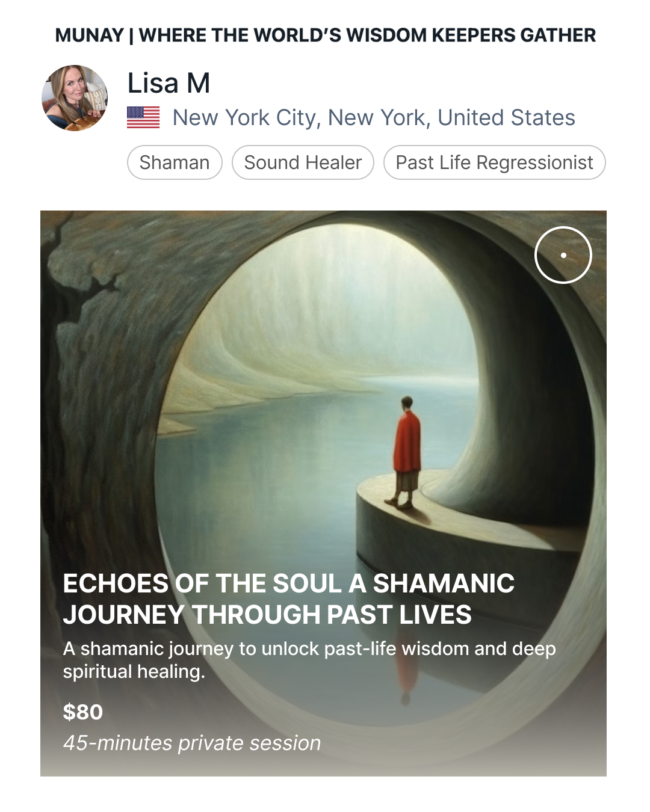Click the circular dot icon on the cover image
Screen dimensions: 650x812
[563, 255]
